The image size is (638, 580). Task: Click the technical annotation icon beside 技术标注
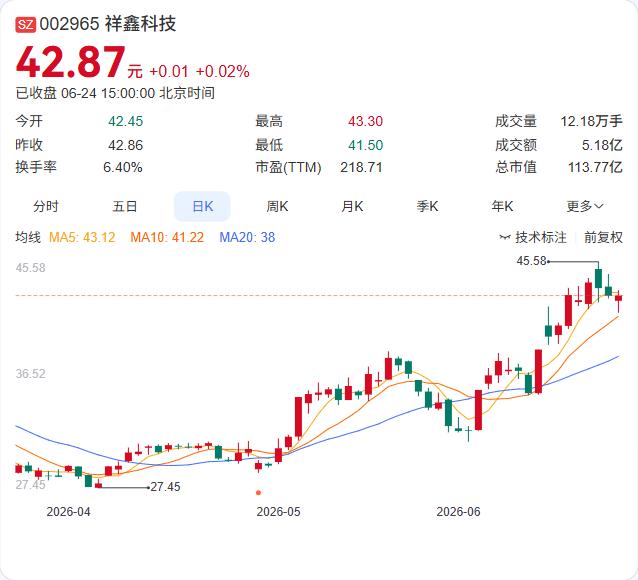tap(505, 237)
